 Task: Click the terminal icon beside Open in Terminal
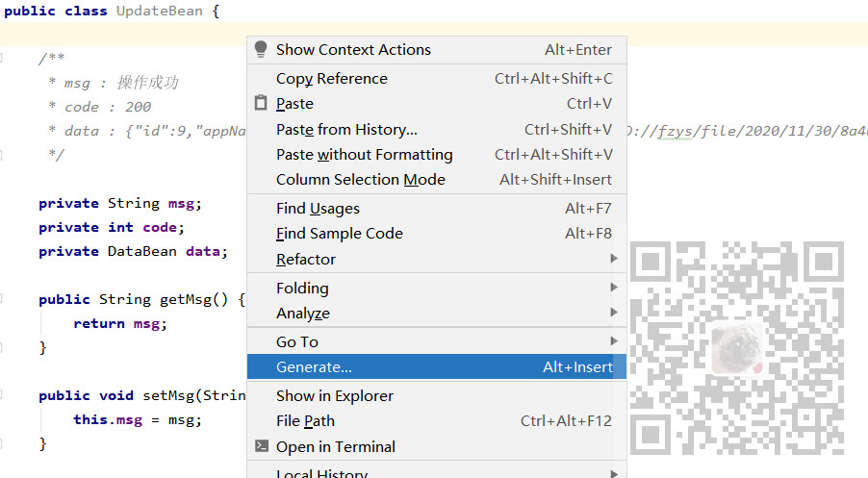click(261, 446)
